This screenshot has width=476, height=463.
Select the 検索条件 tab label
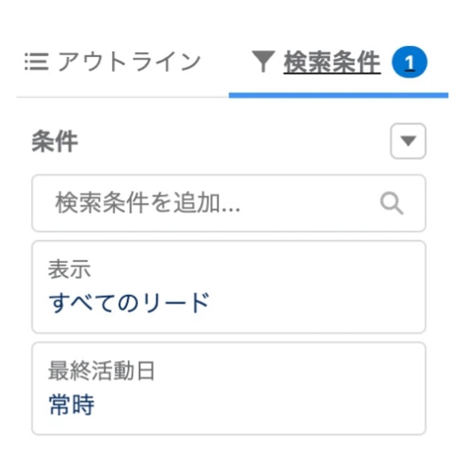(332, 62)
